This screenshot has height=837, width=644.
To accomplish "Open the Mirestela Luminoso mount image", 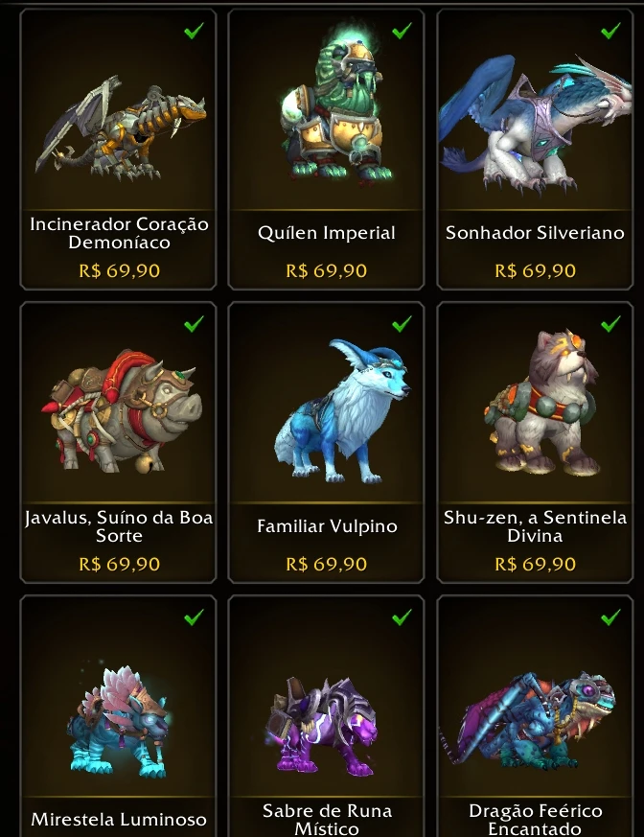I will tap(119, 721).
